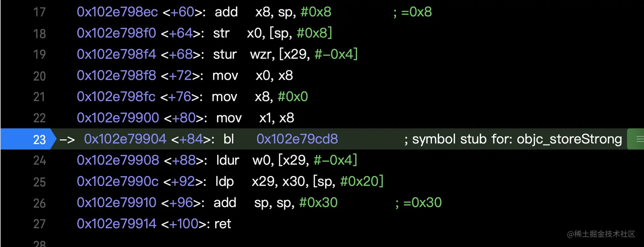Image resolution: width=644 pixels, height=247 pixels.
Task: Click line number 20 in the gutter
Action: click(x=39, y=76)
